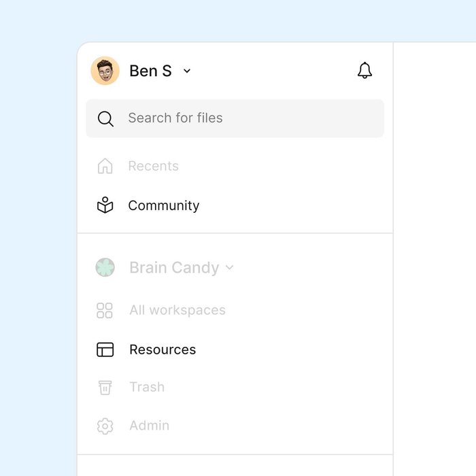Expand the Ben S account chevron
Screen dimensions: 476x476
(188, 71)
